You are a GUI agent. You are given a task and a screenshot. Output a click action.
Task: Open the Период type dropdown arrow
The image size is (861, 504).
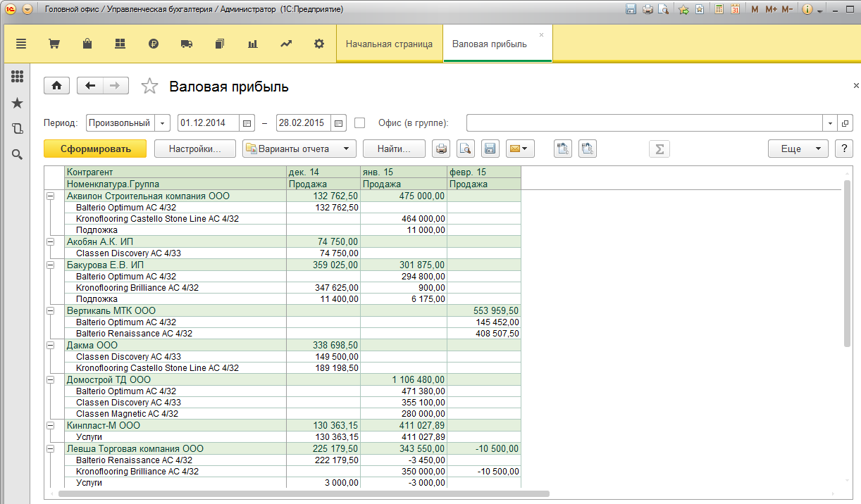pyautogui.click(x=163, y=122)
